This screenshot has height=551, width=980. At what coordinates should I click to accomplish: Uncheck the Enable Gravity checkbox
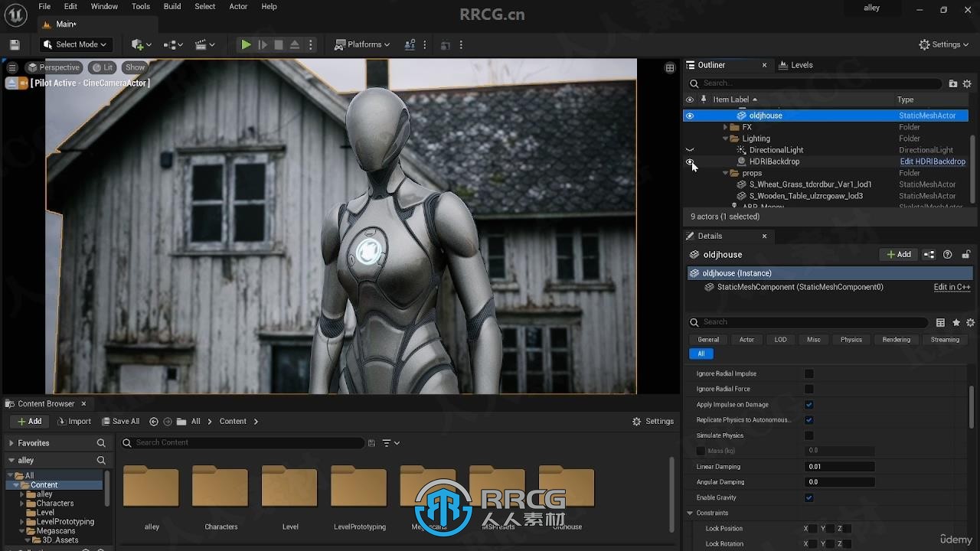point(808,498)
